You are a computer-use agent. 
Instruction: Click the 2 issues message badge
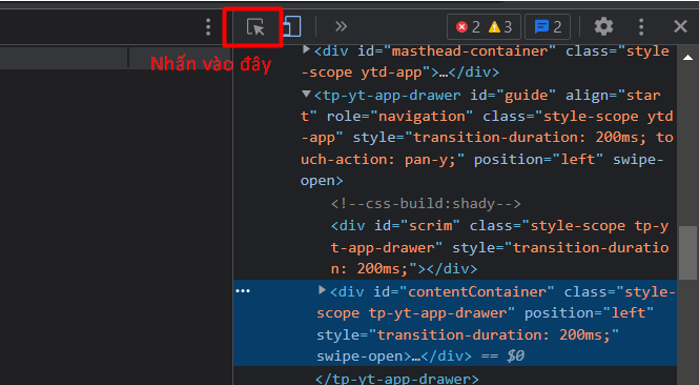pyautogui.click(x=548, y=27)
